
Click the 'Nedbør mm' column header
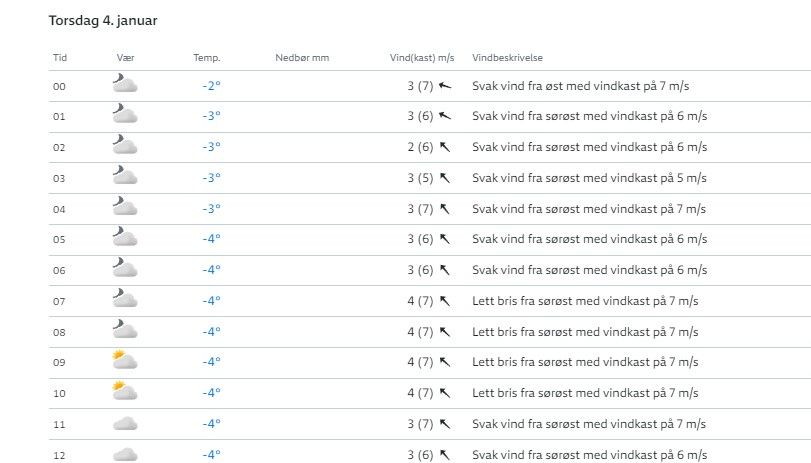(302, 58)
